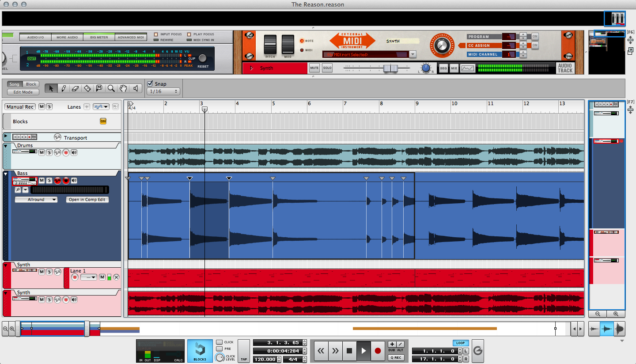This screenshot has height=364, width=636.
Task: Select the Magnifying Glass tool
Action: click(111, 88)
